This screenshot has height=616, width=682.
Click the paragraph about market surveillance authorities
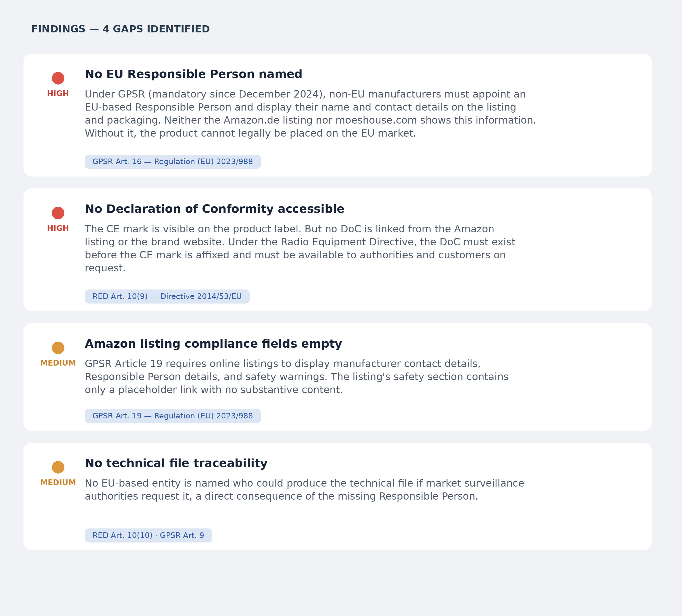click(304, 489)
